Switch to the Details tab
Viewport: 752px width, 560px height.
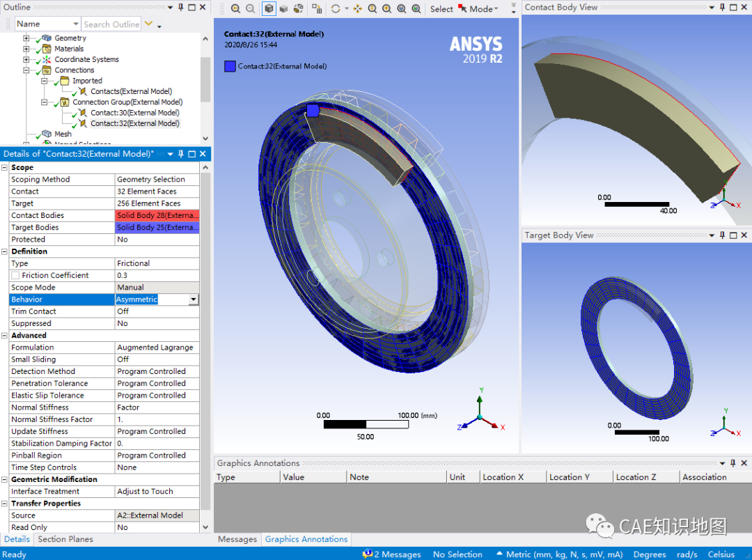[17, 539]
